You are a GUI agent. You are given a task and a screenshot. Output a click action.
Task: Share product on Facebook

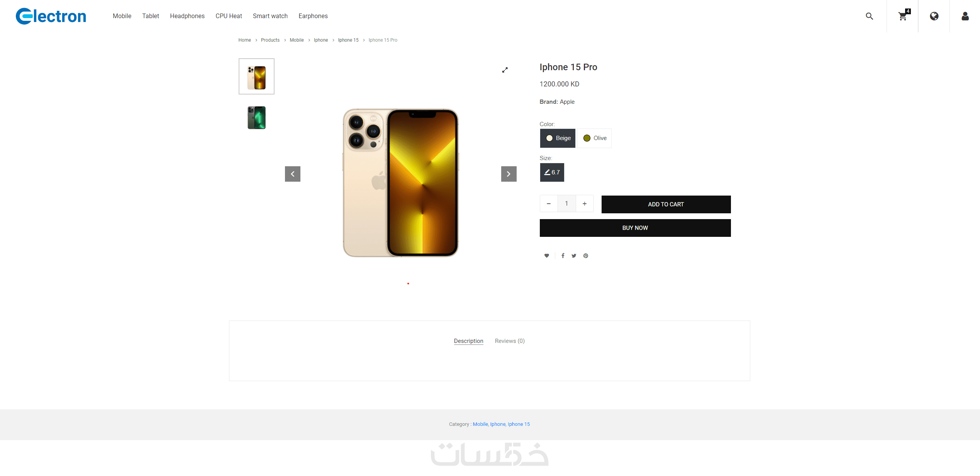[x=563, y=256]
